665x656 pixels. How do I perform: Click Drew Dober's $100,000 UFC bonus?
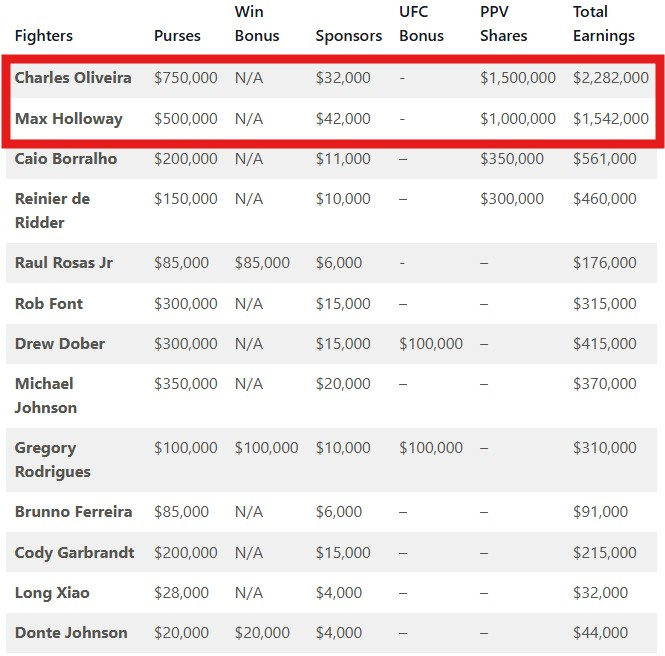(x=431, y=343)
